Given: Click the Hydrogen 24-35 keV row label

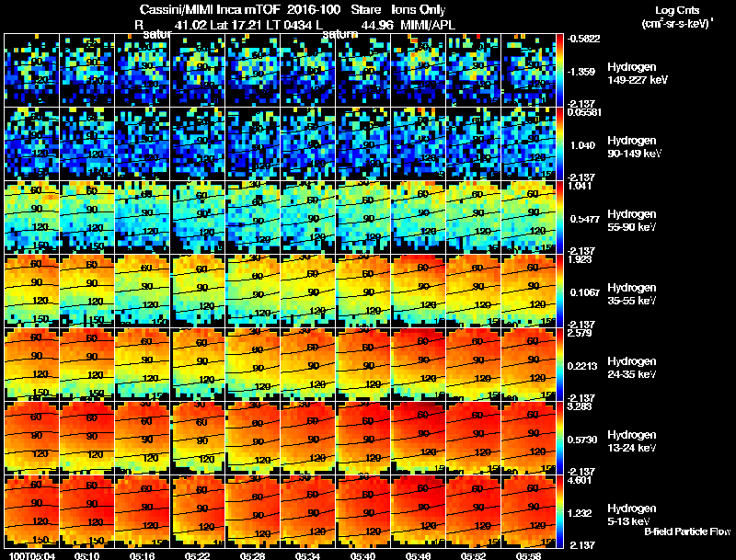Looking at the screenshot, I should (631, 368).
